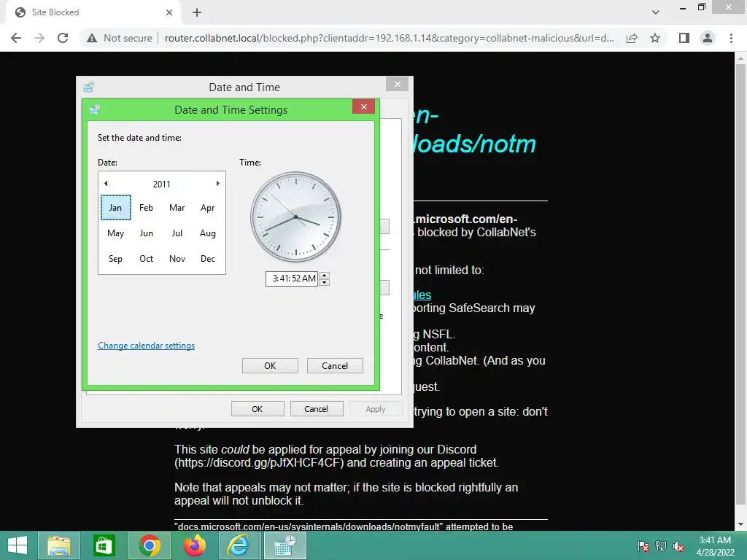
Task: Select Oct in the calendar
Action: [146, 259]
